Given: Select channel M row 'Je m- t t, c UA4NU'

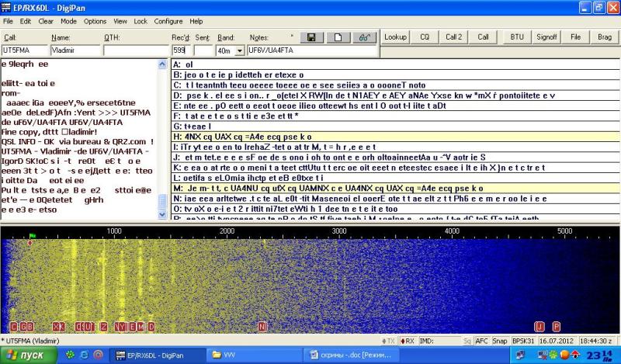Looking at the screenshot, I should [x=396, y=188].
